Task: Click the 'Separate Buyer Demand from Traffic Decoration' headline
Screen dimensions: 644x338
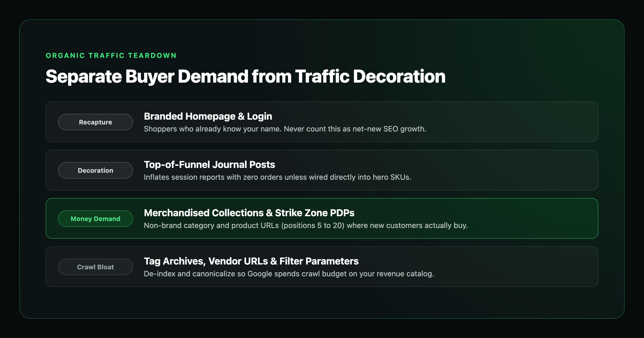Action: (x=246, y=76)
